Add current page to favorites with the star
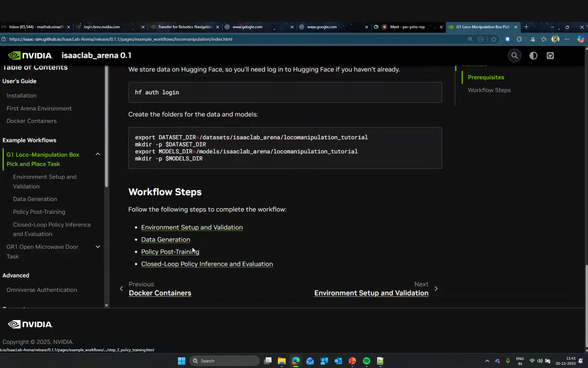The width and height of the screenshot is (588, 368). [494, 39]
